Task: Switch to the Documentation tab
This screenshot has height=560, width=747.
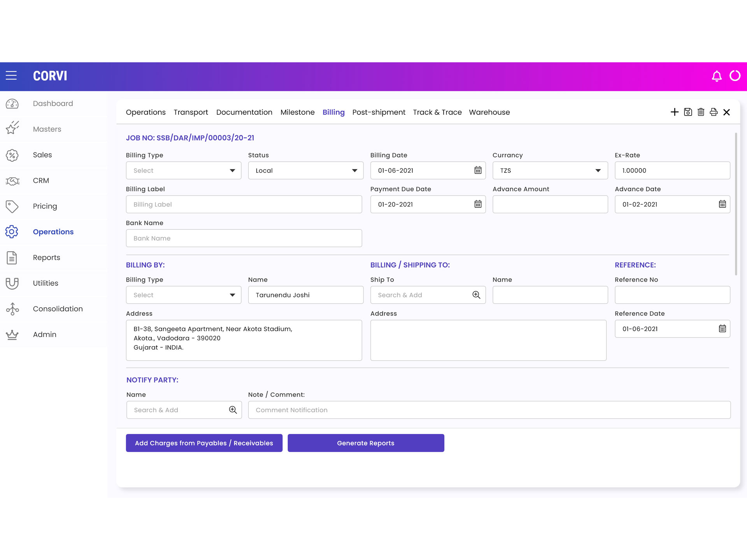Action: click(244, 112)
